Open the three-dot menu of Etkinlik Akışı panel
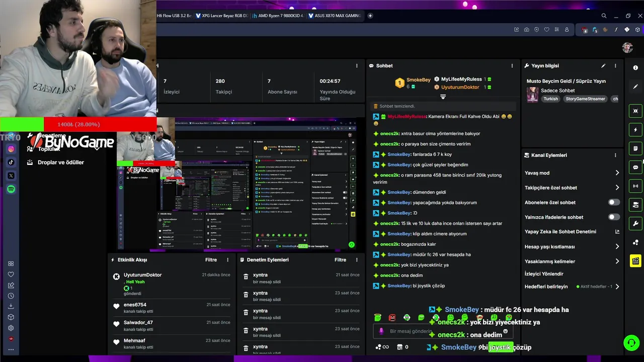Screen dimensions: 644x362 tap(227, 260)
